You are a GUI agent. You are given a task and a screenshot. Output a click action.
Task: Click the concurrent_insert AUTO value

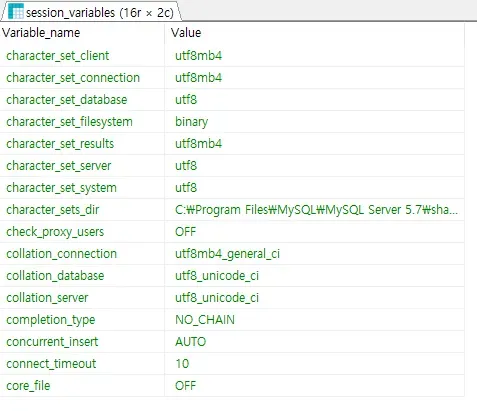point(190,342)
